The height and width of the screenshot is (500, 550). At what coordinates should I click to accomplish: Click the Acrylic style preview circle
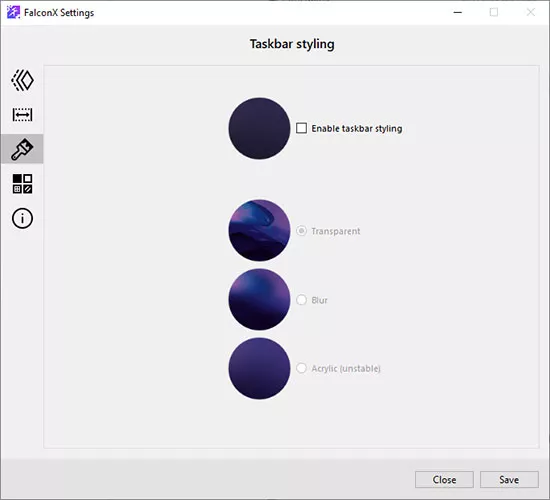click(x=259, y=368)
